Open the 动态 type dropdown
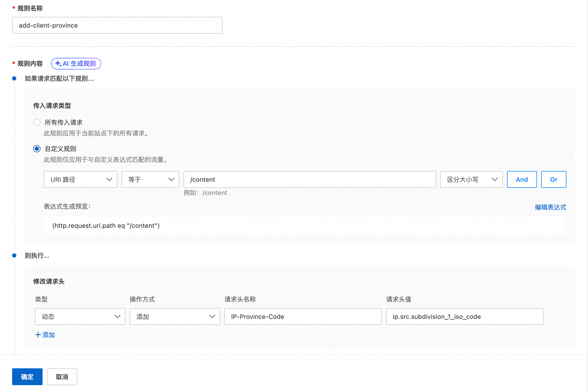The height and width of the screenshot is (392, 588). coord(80,316)
